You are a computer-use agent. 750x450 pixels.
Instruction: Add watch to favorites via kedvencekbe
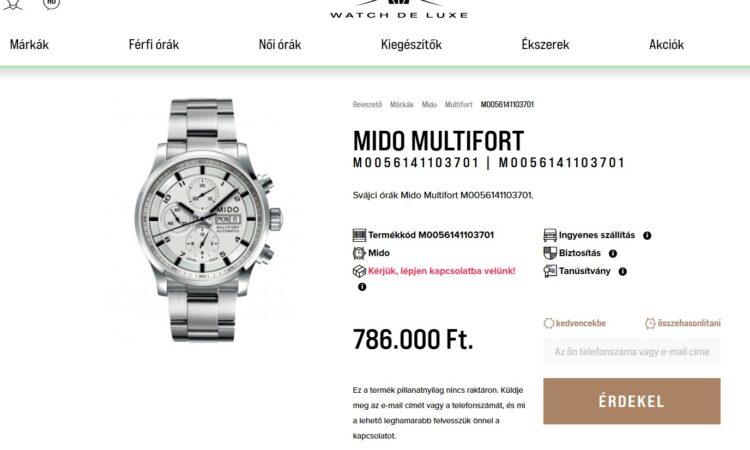pos(575,323)
